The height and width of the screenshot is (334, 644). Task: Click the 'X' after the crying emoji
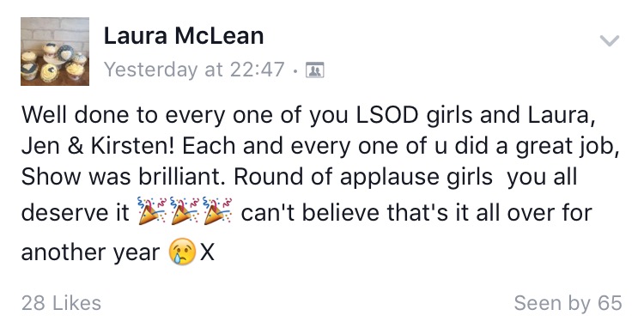[x=207, y=252]
